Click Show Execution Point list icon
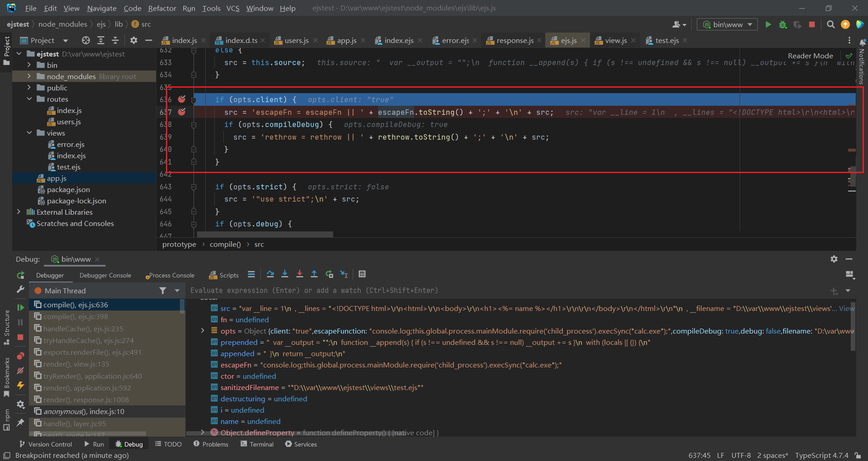The height and width of the screenshot is (461, 868). [x=251, y=274]
